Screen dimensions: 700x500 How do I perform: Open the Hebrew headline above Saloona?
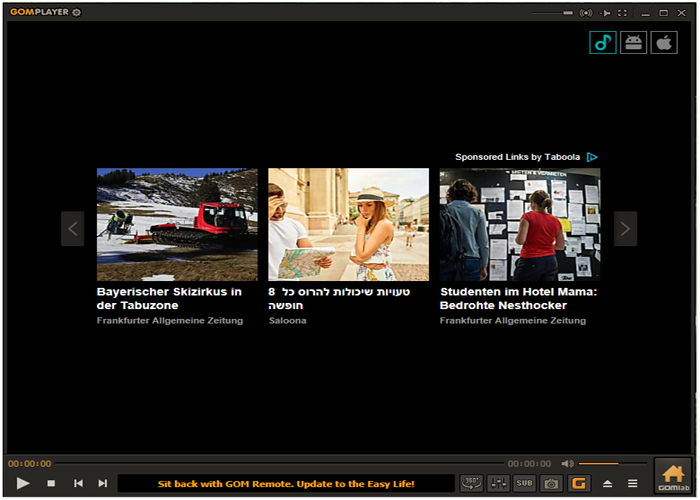(x=339, y=299)
